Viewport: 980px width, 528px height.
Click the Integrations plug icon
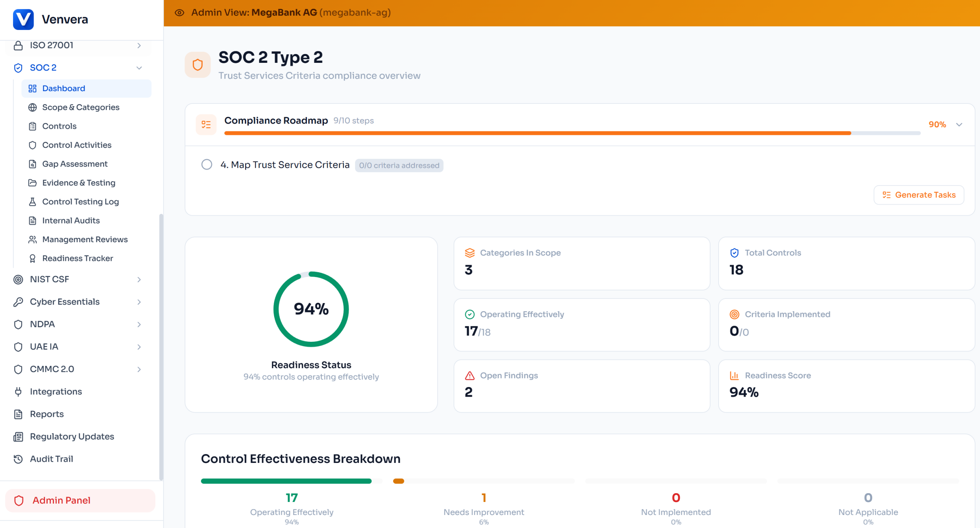(x=18, y=392)
